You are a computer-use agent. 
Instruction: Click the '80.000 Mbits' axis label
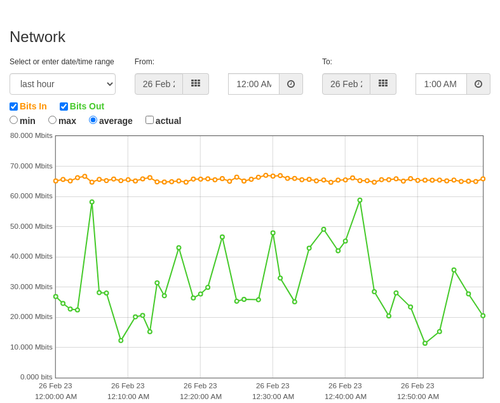pos(31,136)
